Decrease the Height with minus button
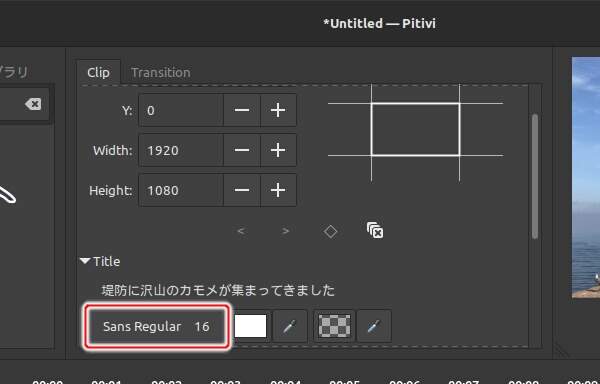The image size is (600, 384). pyautogui.click(x=242, y=190)
